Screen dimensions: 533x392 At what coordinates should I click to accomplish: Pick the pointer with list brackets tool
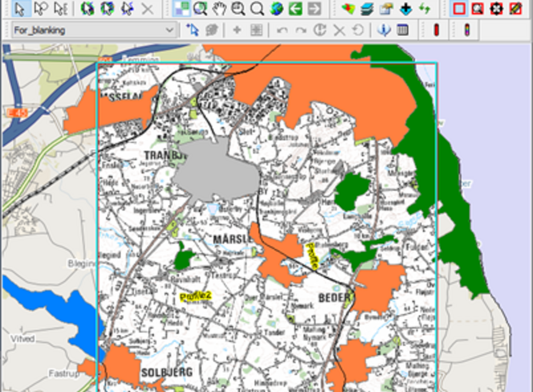click(61, 8)
